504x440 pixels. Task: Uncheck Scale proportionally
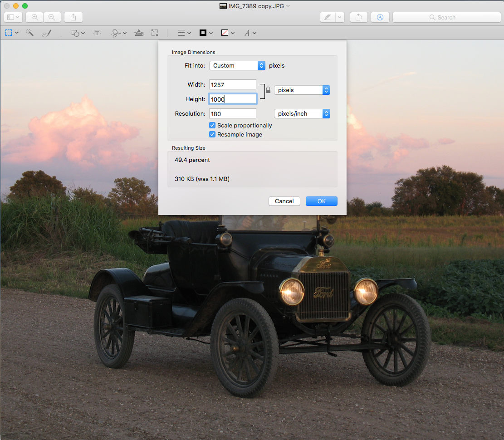coord(212,125)
